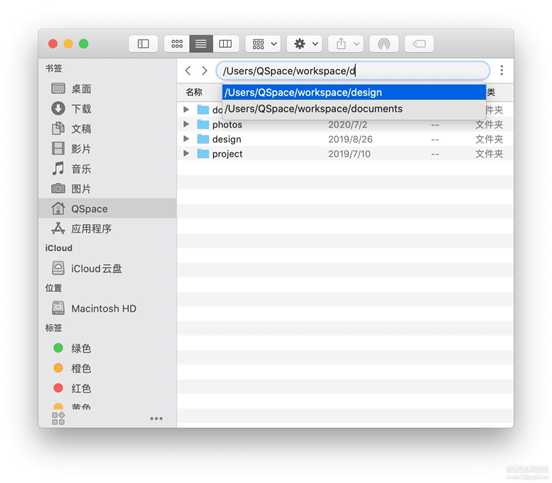Select the /Users/QSpace/workspace/documents suggestion
552x483 pixels.
354,108
